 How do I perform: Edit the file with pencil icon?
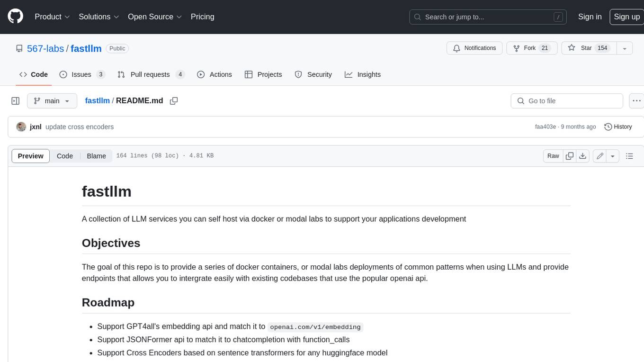point(600,156)
